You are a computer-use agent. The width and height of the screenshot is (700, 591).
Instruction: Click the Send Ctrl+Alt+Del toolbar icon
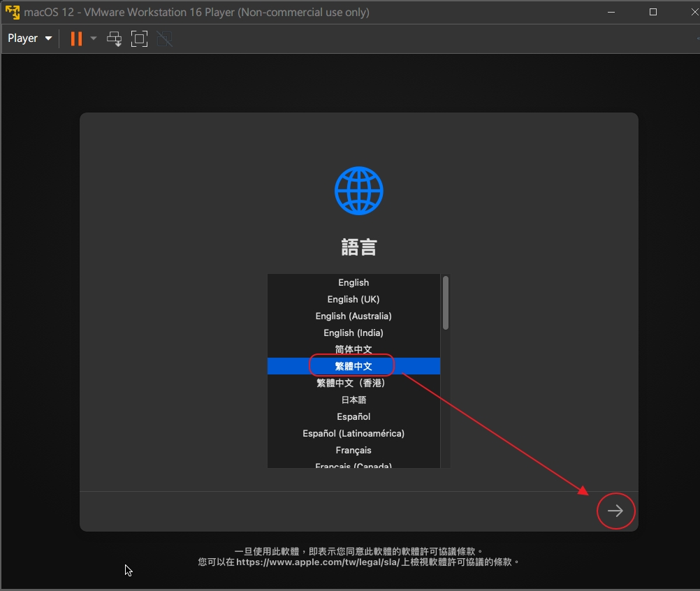115,39
